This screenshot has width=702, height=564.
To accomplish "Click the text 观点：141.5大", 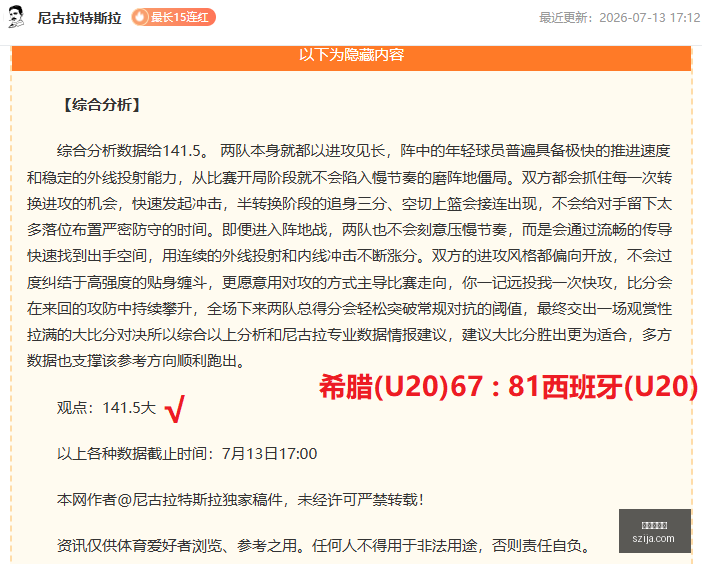I will pos(107,408).
